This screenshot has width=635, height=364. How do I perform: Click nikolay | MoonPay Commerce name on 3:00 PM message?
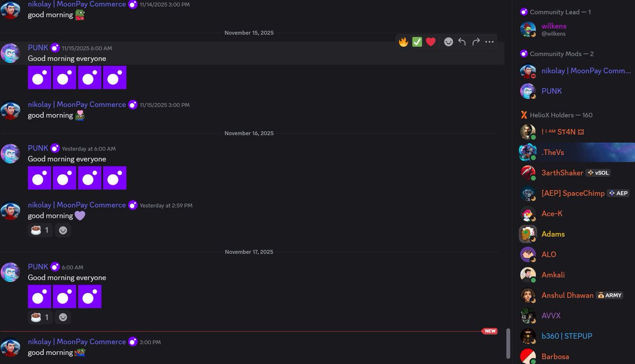(77, 342)
